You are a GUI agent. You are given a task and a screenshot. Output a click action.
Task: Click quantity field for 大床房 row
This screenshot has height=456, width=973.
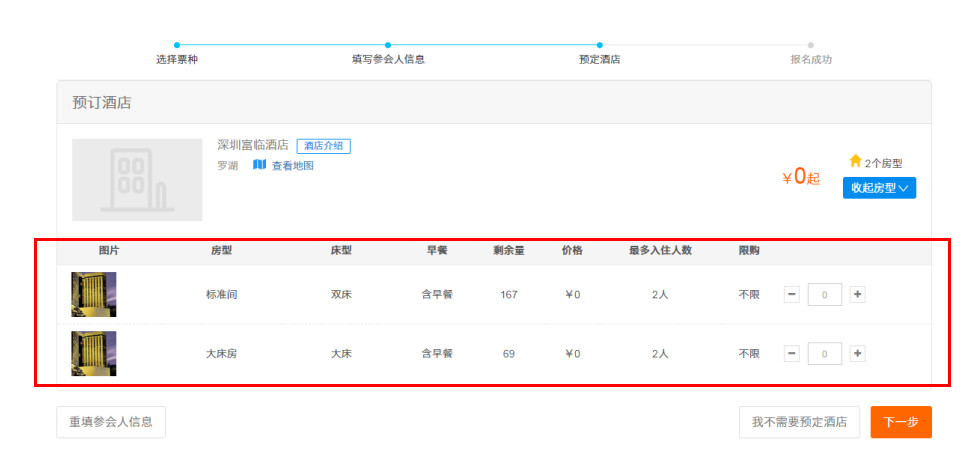coord(825,354)
